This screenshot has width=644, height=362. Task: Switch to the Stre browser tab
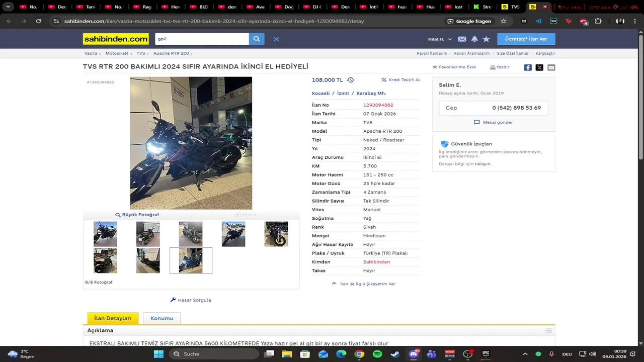[482, 7]
